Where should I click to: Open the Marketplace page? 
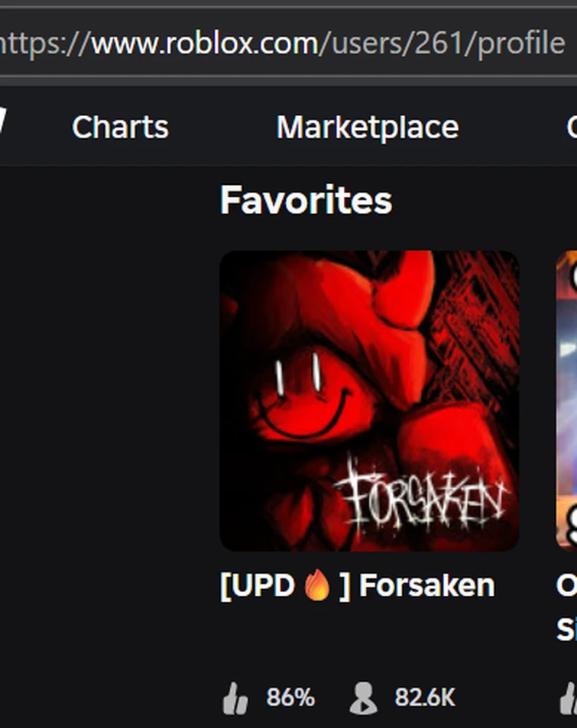[368, 128]
